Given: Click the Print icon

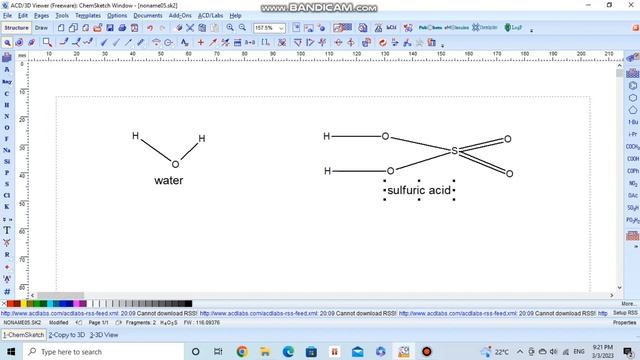Looking at the screenshot, I should pyautogui.click(x=122, y=28).
